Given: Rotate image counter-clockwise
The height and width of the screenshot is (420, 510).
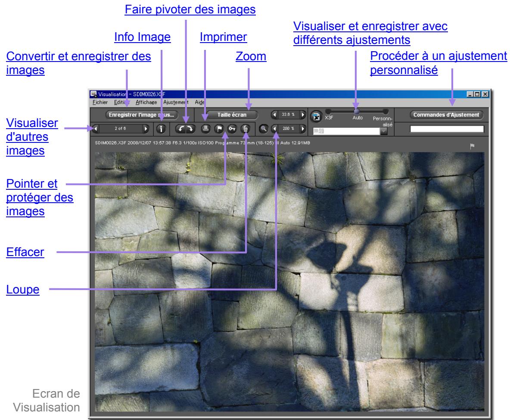Looking at the screenshot, I should coord(180,129).
